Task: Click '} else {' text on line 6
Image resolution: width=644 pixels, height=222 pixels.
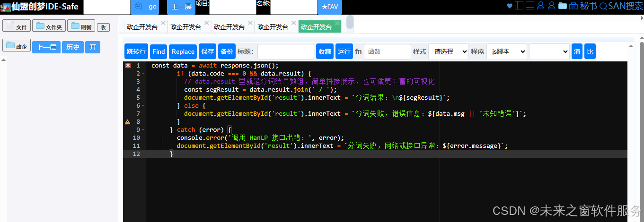Action: coord(191,105)
